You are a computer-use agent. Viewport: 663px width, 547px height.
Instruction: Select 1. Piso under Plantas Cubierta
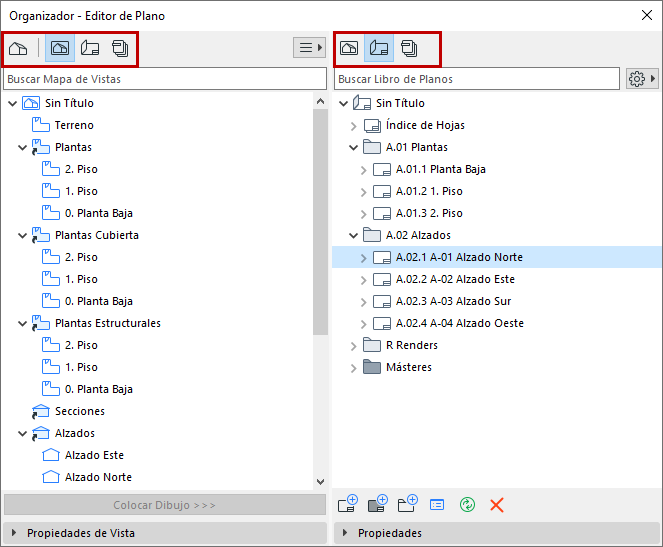(81, 279)
